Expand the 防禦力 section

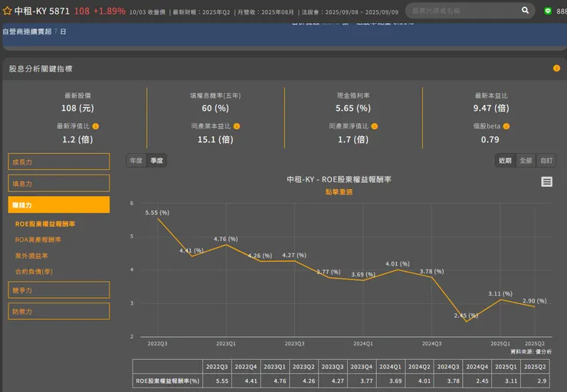58,312
